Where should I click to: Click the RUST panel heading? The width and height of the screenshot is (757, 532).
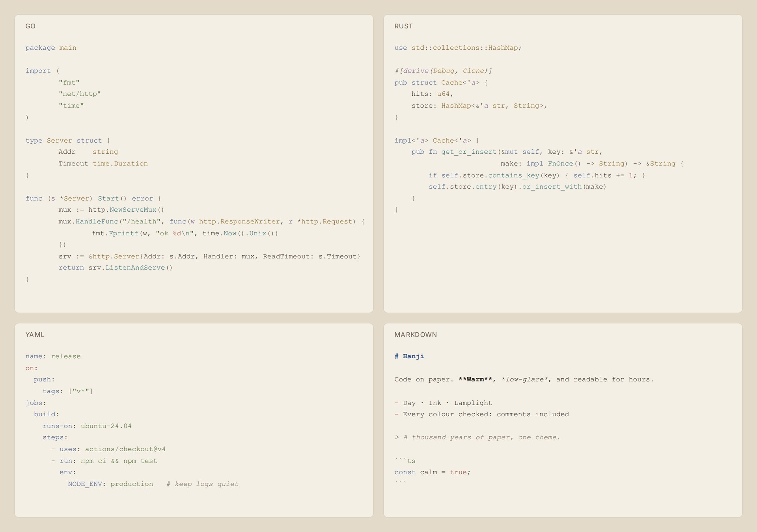(x=403, y=26)
